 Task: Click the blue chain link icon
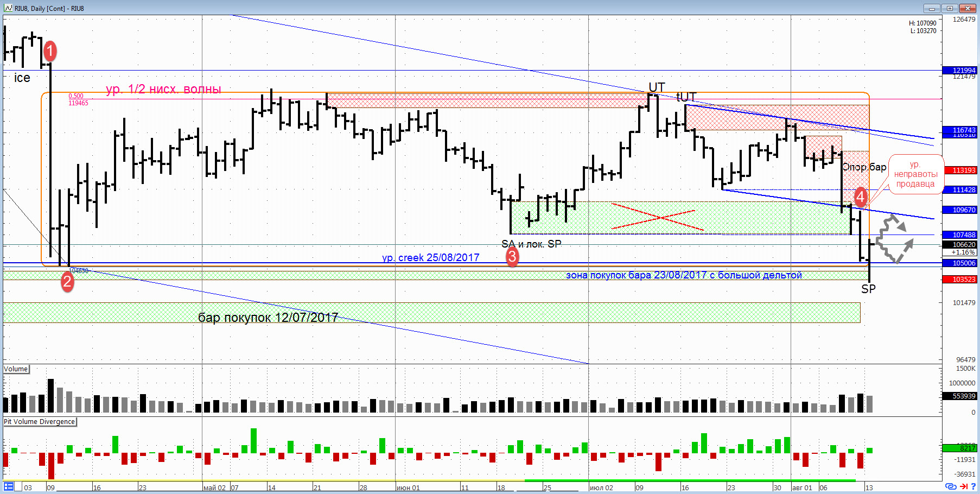pos(950,486)
